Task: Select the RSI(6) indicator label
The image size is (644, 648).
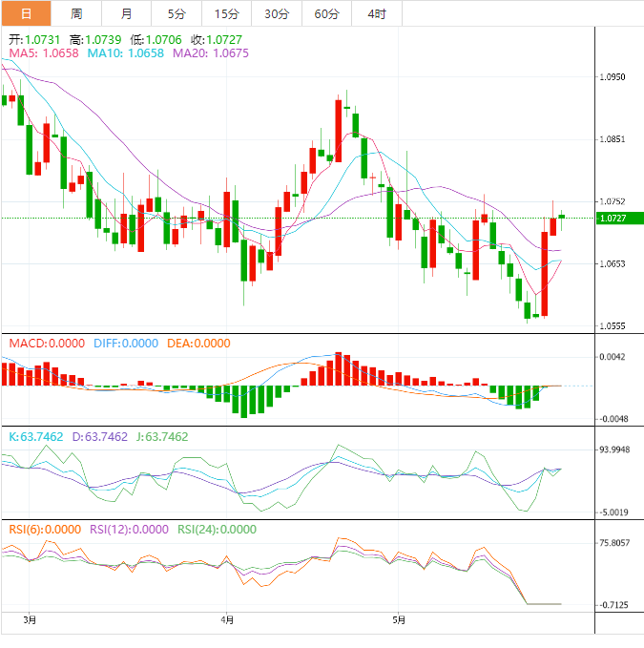Action: point(45,529)
